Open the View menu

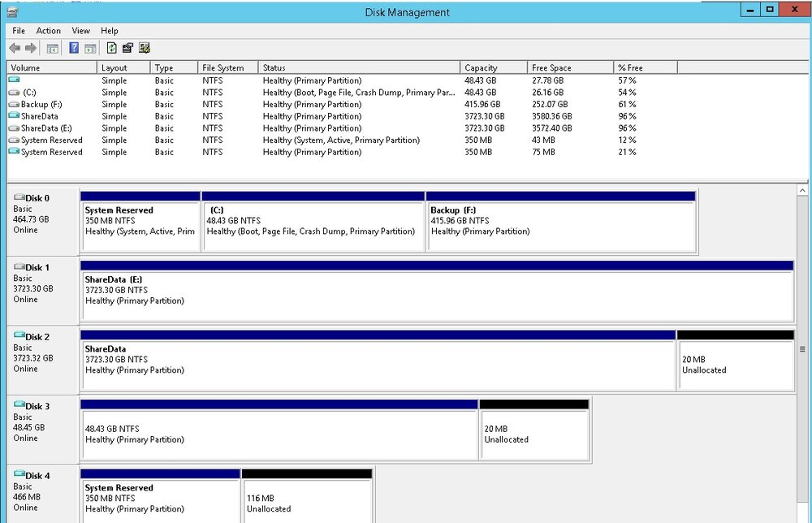[x=80, y=31]
